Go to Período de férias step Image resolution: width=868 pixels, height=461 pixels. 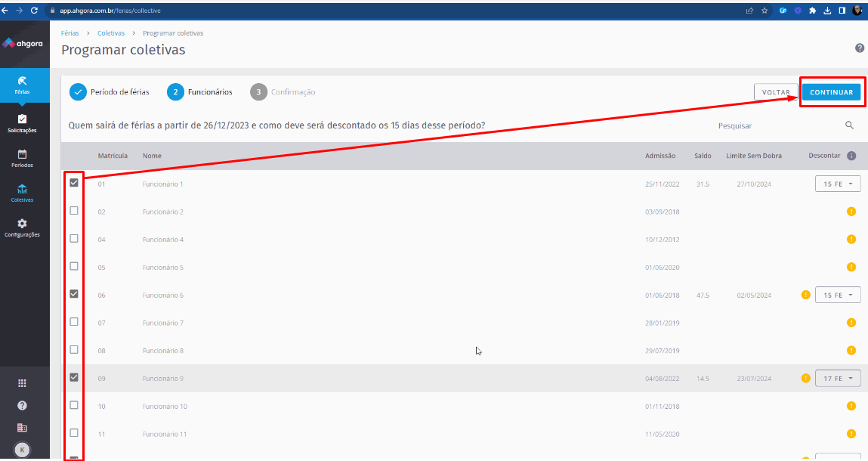point(110,92)
